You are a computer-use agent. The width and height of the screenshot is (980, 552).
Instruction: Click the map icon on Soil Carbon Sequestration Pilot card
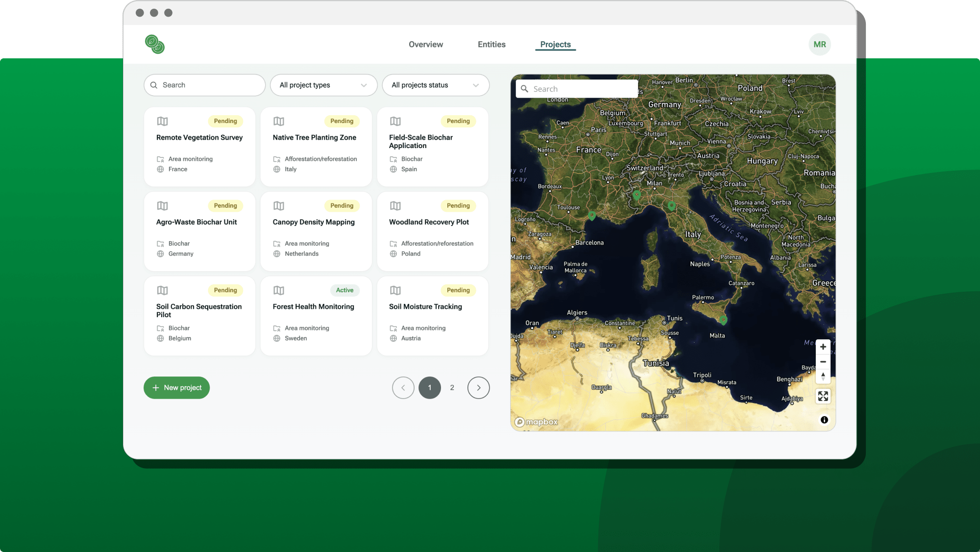162,290
